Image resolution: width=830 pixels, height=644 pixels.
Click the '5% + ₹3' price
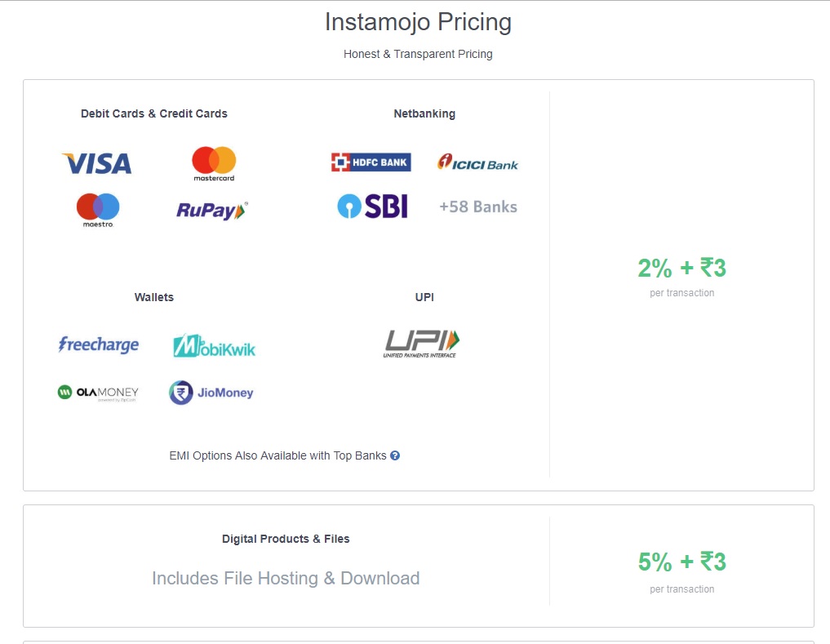(681, 562)
